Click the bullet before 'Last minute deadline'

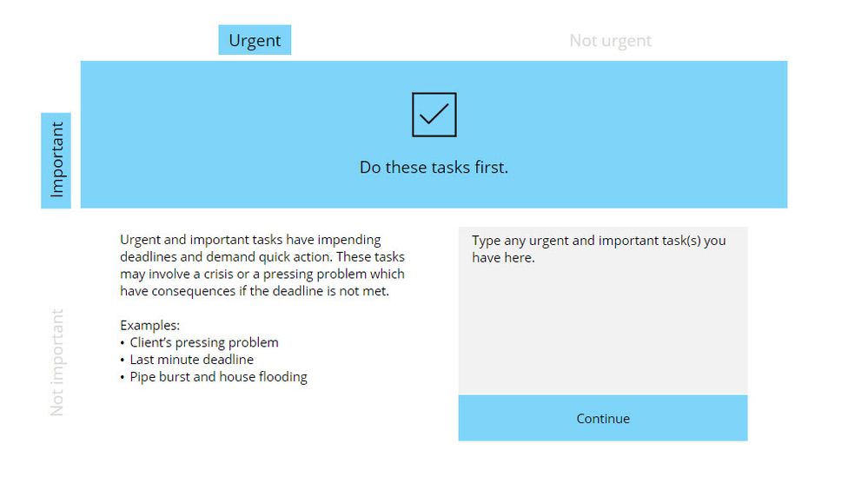(123, 361)
